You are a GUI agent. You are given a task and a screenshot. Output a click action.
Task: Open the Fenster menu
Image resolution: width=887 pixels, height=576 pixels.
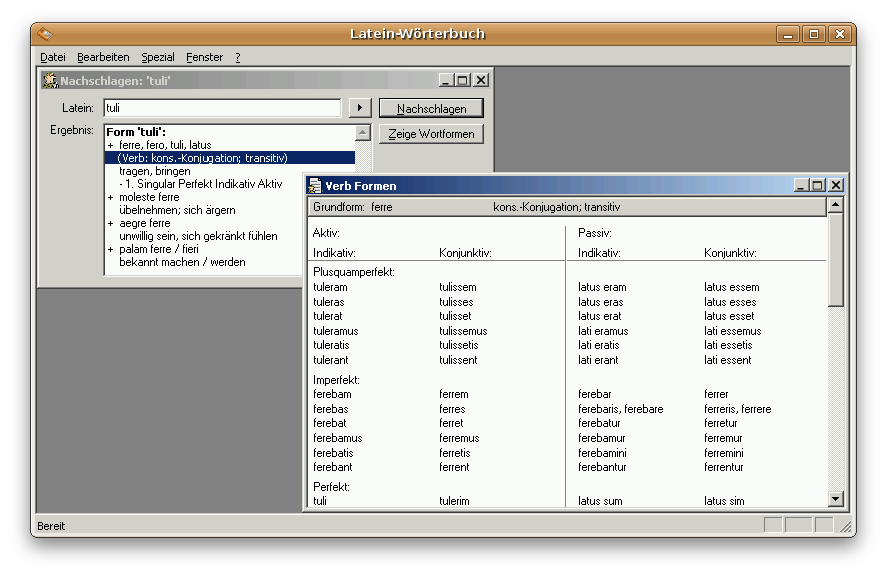(204, 58)
